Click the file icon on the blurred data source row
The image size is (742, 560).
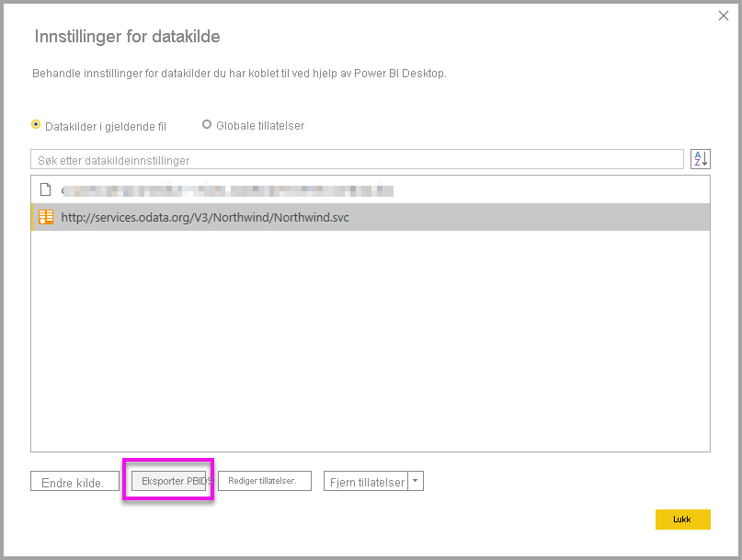(45, 189)
